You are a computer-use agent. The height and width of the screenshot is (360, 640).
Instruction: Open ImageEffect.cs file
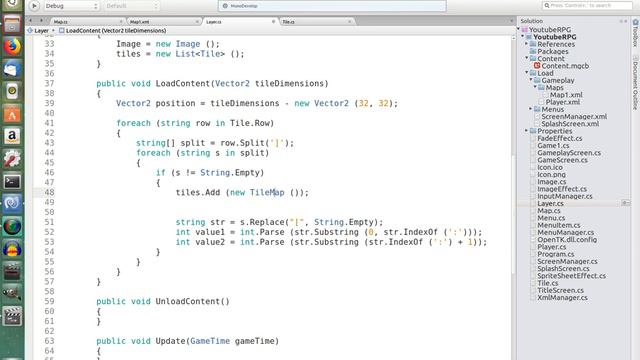tap(562, 189)
